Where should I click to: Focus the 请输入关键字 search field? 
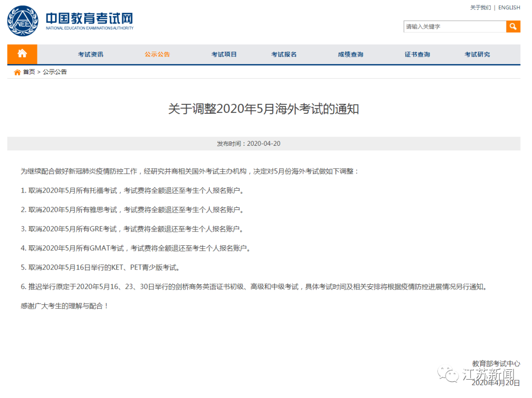coord(454,27)
